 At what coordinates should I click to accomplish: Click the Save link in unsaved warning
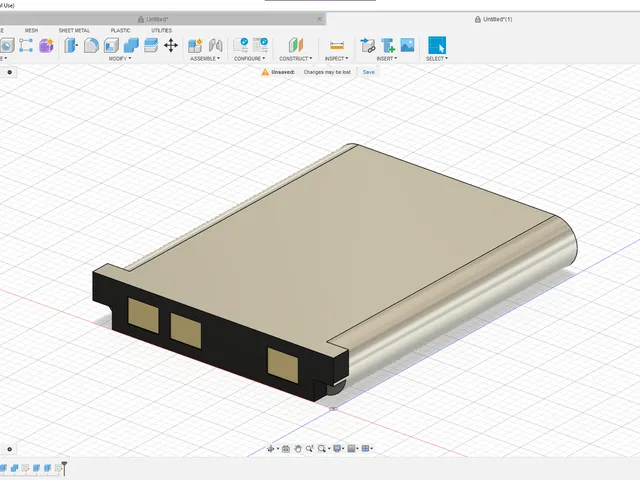coord(369,72)
